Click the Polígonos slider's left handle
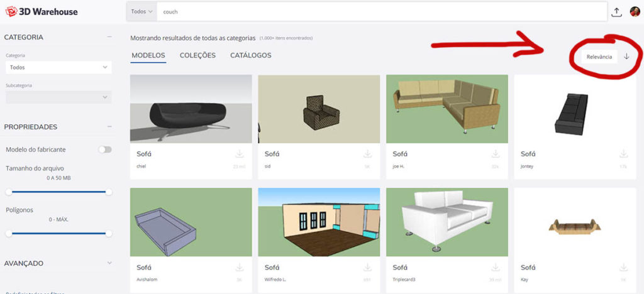The image size is (644, 294). [x=9, y=233]
